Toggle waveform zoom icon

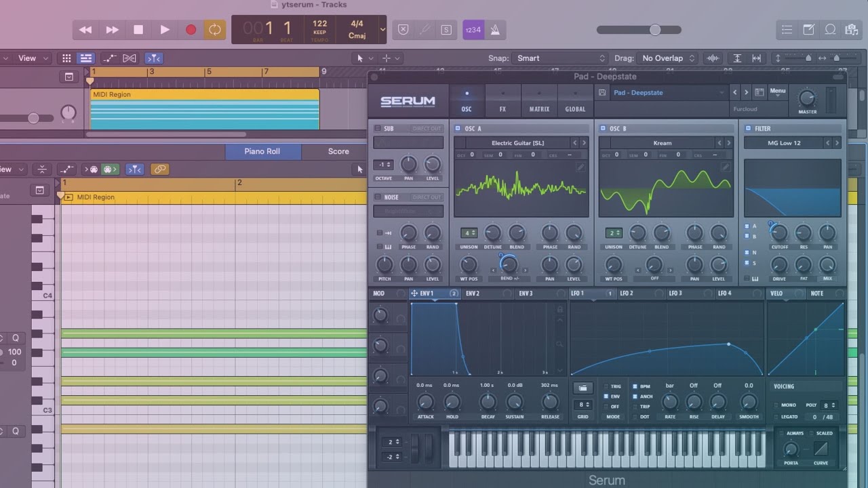pyautogui.click(x=713, y=58)
